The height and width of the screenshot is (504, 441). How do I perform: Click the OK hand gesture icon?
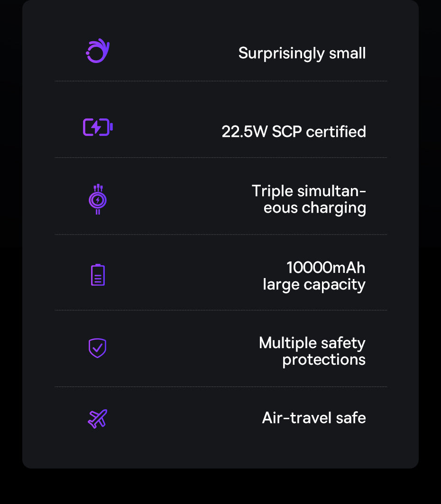point(98,51)
